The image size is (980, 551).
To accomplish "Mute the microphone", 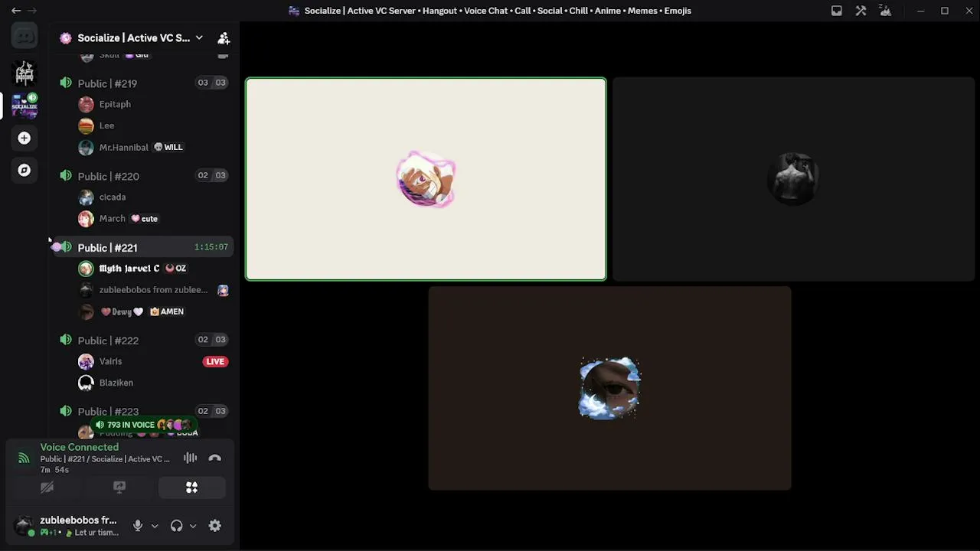I will point(138,526).
